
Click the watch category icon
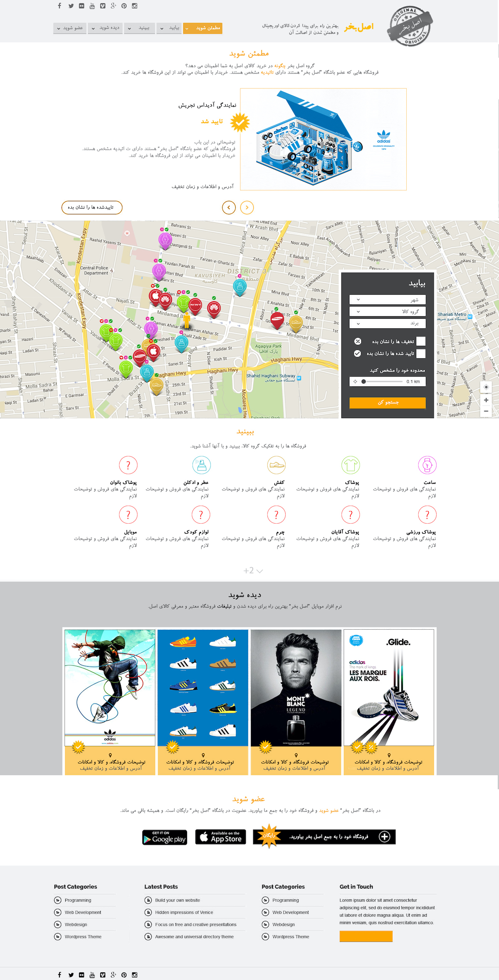point(427,465)
